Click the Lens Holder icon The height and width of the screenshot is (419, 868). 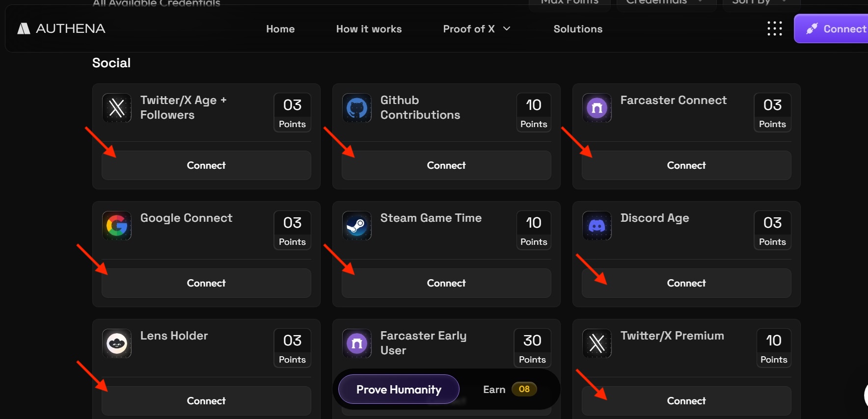pyautogui.click(x=117, y=343)
